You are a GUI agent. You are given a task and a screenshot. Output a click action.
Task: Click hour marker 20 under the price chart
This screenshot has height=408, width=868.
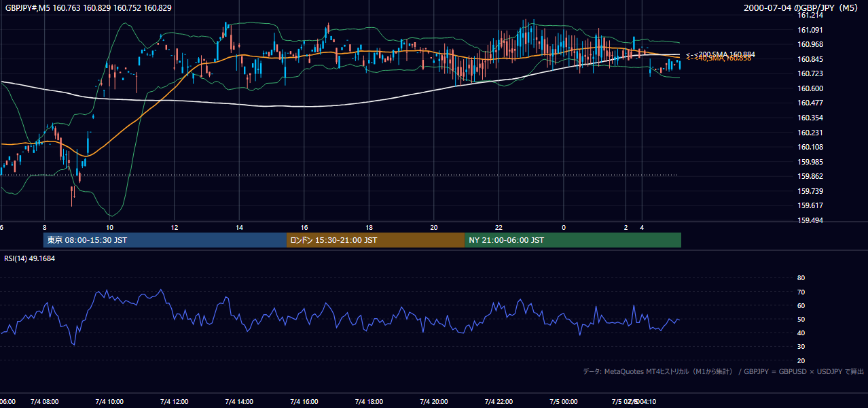pyautogui.click(x=434, y=227)
